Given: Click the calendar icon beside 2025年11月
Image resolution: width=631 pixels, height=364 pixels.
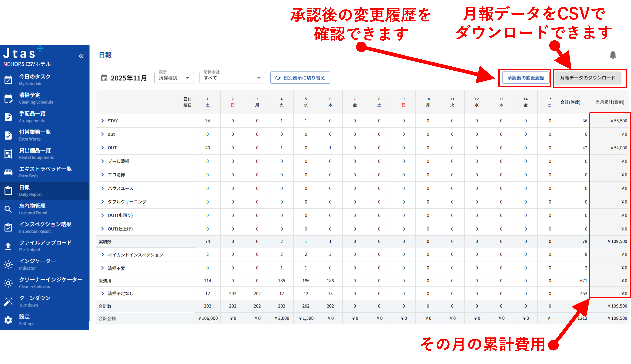Looking at the screenshot, I should pos(104,78).
